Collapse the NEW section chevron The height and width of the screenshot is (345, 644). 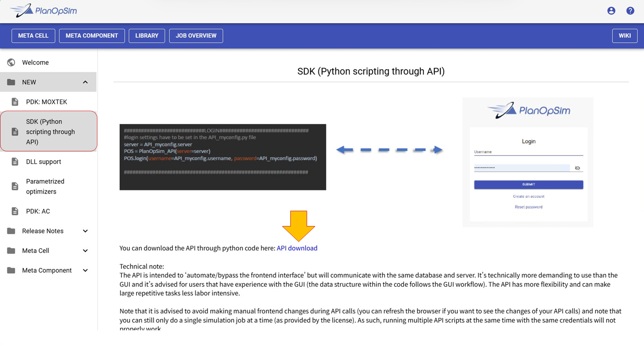click(85, 82)
